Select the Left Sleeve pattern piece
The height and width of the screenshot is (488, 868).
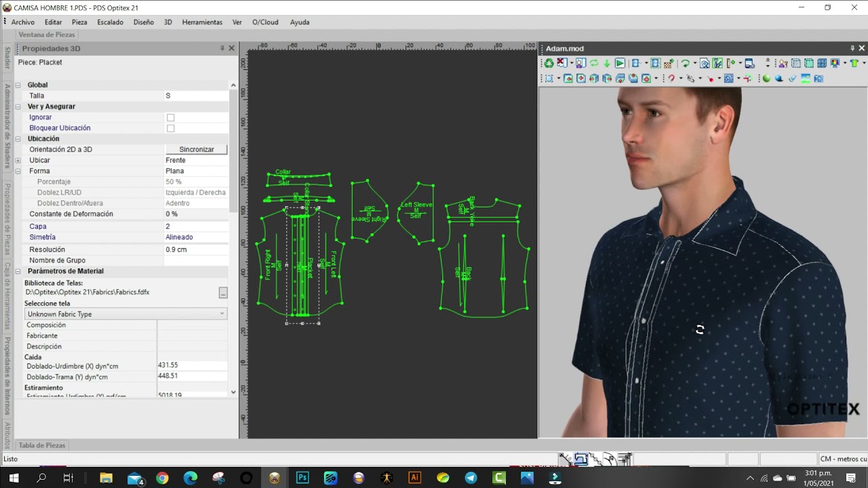tap(416, 211)
